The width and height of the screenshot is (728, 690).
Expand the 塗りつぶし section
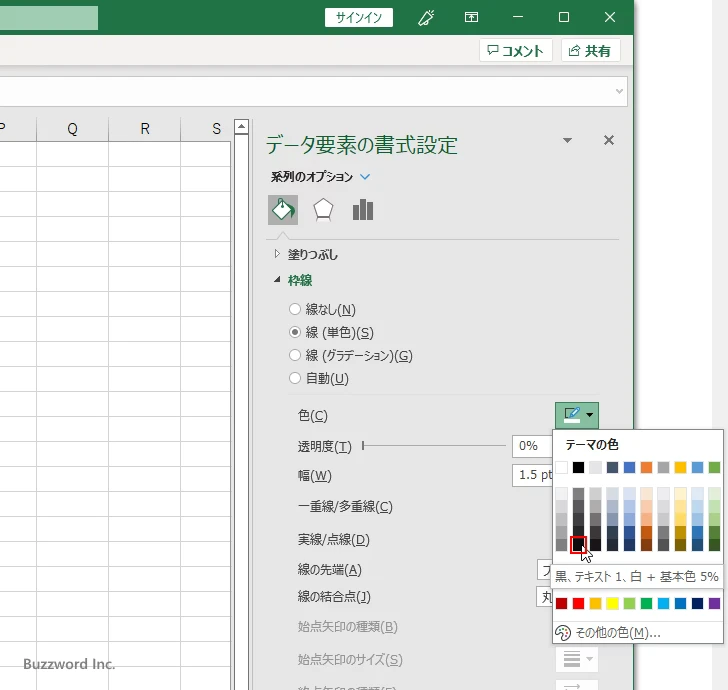click(277, 255)
